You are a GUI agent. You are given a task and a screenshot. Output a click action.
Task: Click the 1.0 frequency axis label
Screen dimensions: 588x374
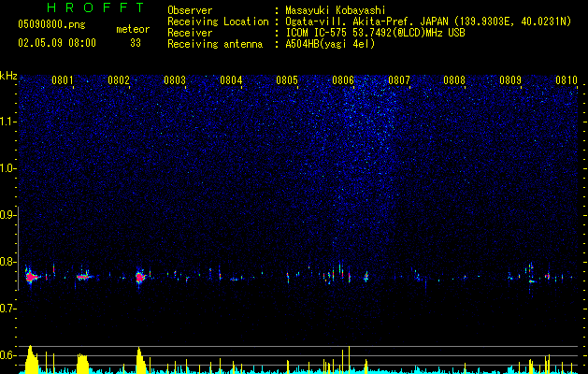(x=7, y=168)
